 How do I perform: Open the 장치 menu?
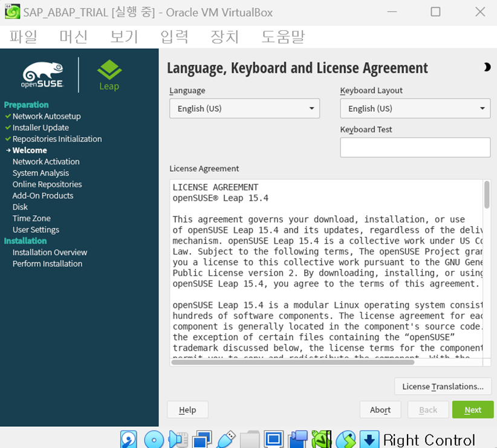225,36
